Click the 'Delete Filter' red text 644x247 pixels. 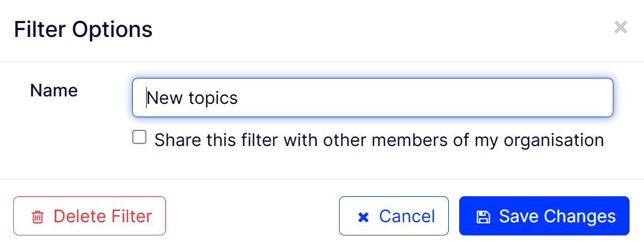pos(102,216)
